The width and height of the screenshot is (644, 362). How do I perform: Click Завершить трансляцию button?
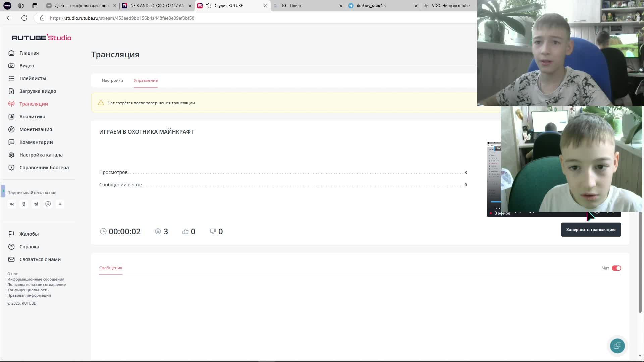[591, 230]
